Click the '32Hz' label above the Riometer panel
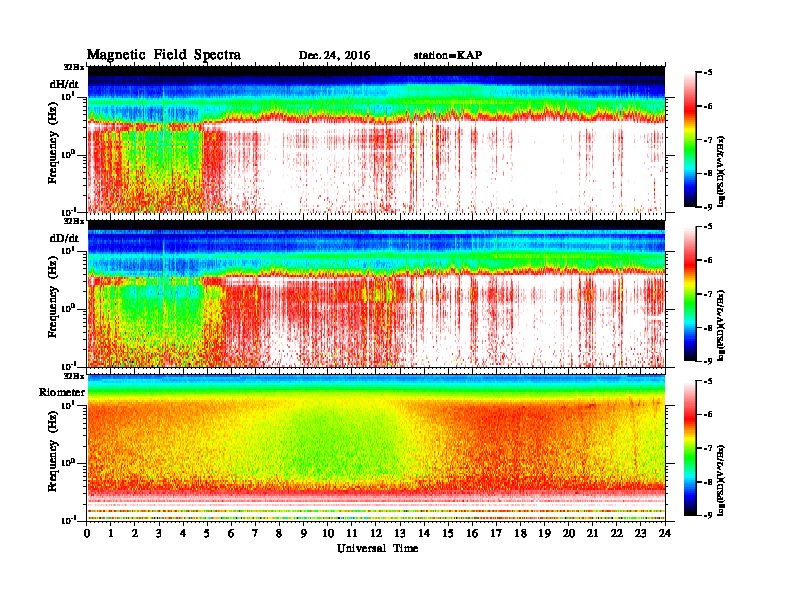792x612 pixels. click(74, 376)
